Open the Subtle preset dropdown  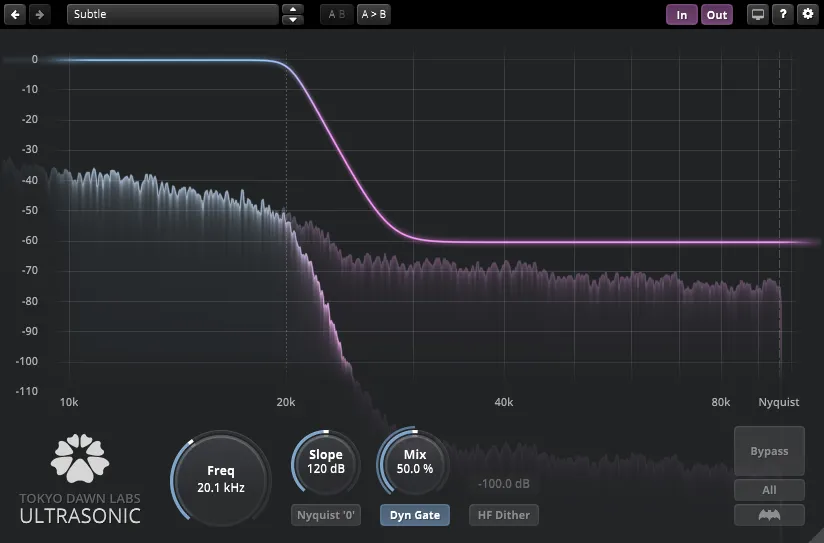[173, 14]
